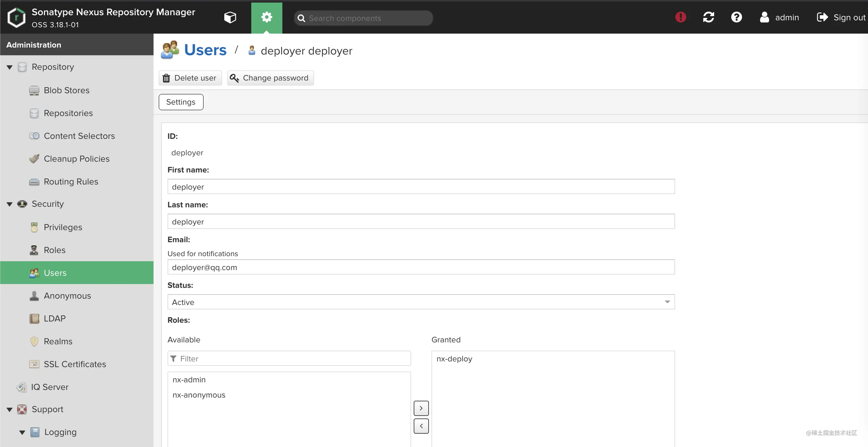Open the Browse cube icon
This screenshot has width=868, height=447.
(230, 17)
